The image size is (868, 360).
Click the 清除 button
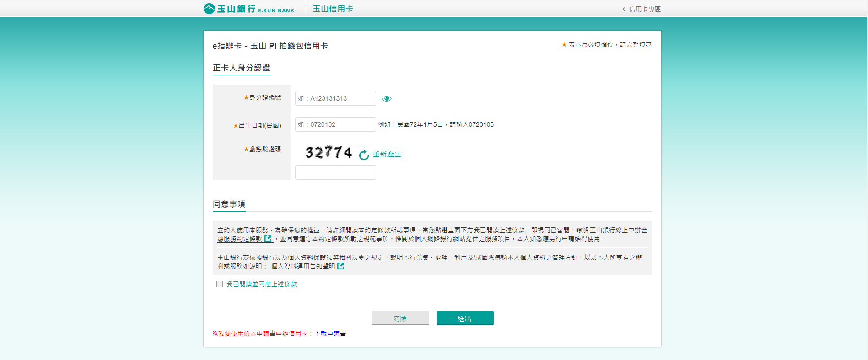(400, 318)
